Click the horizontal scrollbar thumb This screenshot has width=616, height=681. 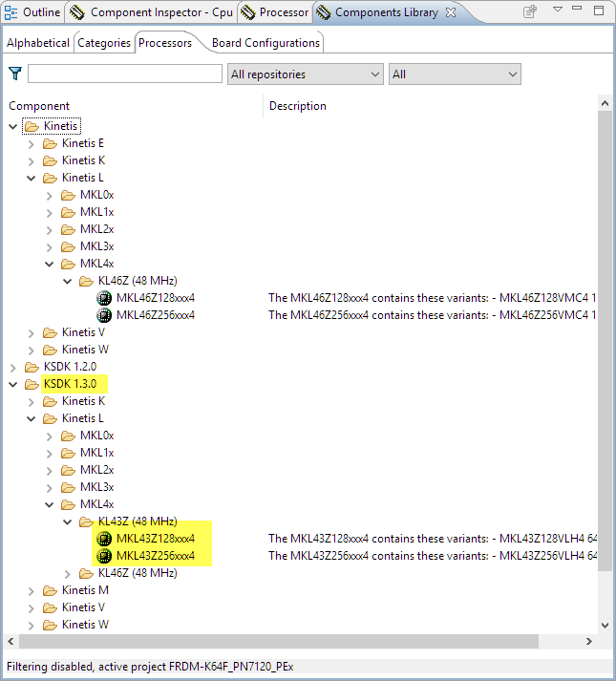pyautogui.click(x=279, y=642)
